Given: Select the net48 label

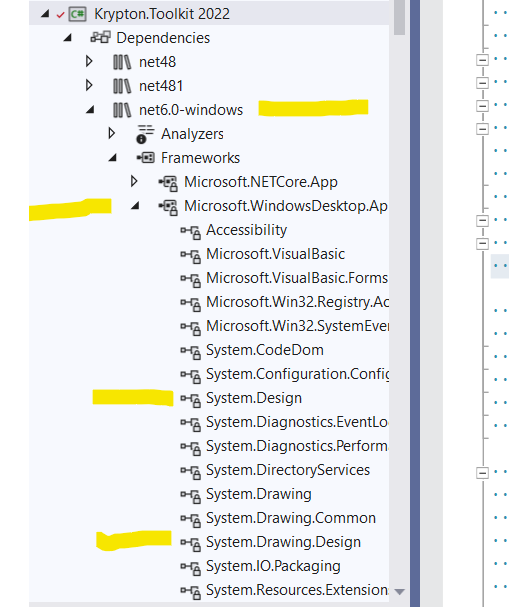Looking at the screenshot, I should [x=158, y=62].
